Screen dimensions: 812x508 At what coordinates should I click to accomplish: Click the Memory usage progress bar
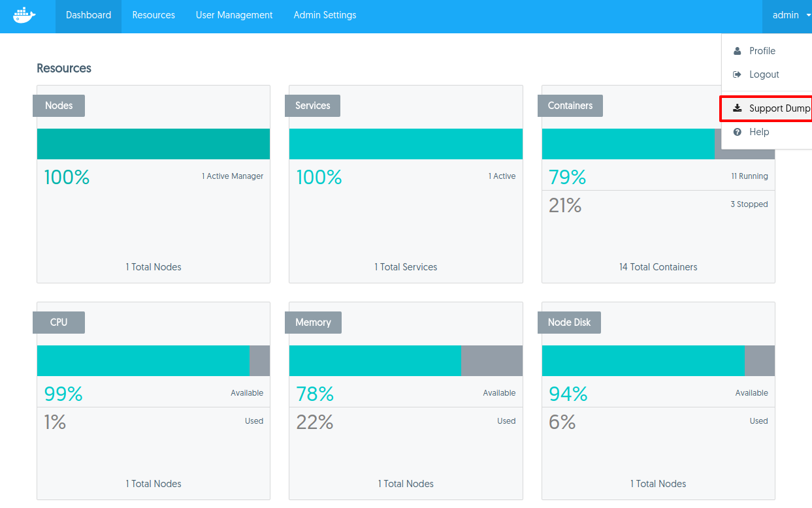point(406,360)
